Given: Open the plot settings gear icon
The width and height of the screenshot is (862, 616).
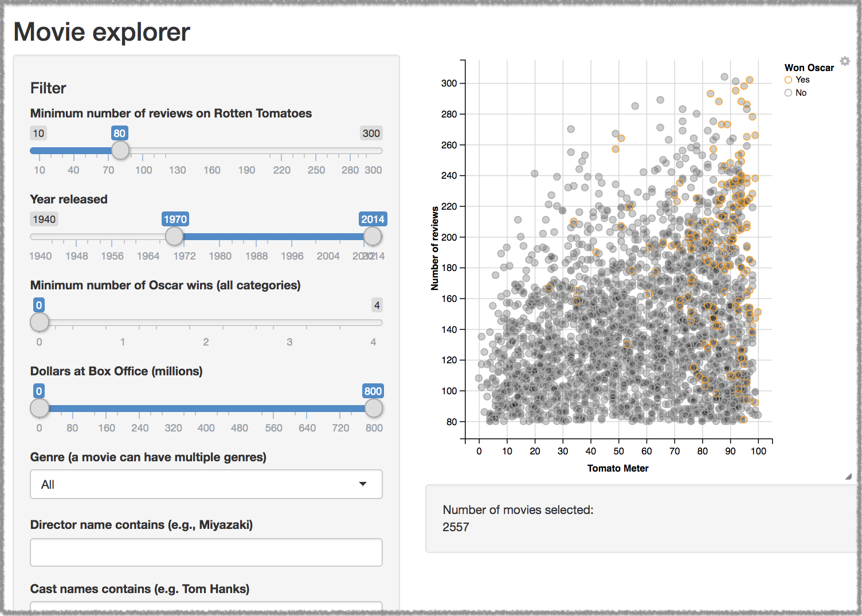Looking at the screenshot, I should click(845, 61).
